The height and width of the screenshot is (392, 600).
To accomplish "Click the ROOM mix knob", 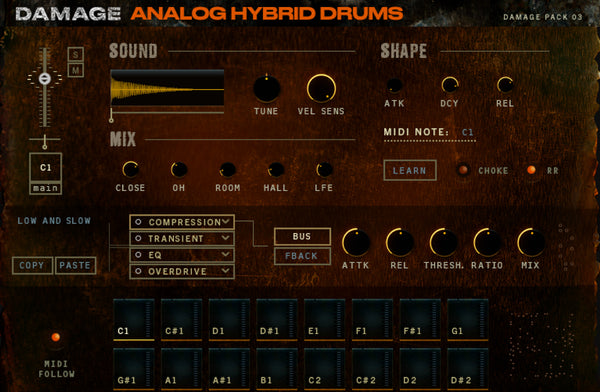I will tap(227, 170).
